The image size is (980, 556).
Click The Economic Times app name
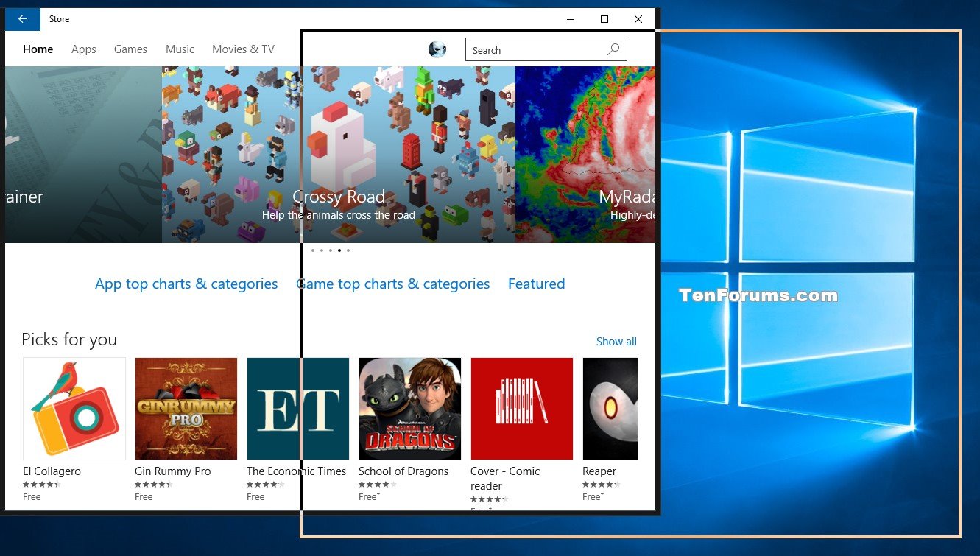click(296, 471)
